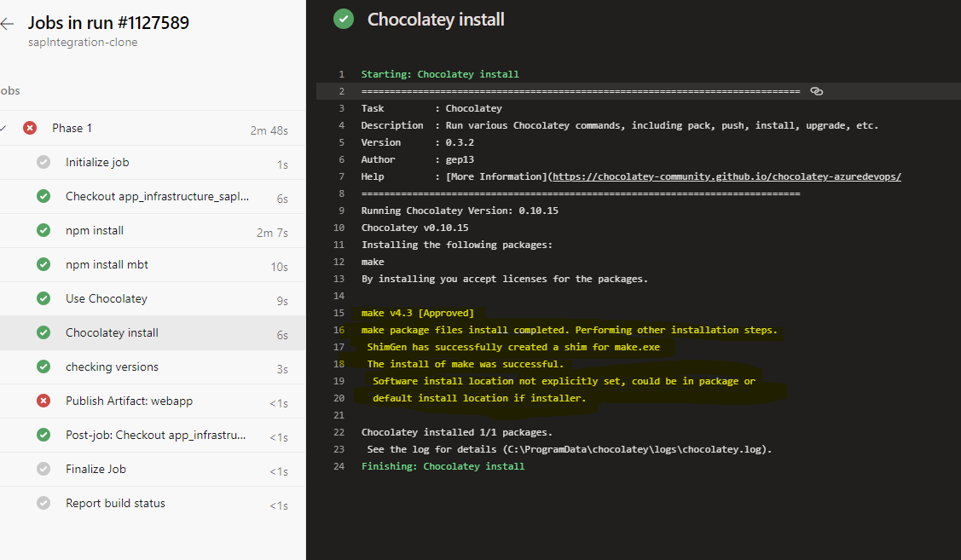Click line number 15 in the log
Screen dimensions: 961x560
click(x=339, y=313)
